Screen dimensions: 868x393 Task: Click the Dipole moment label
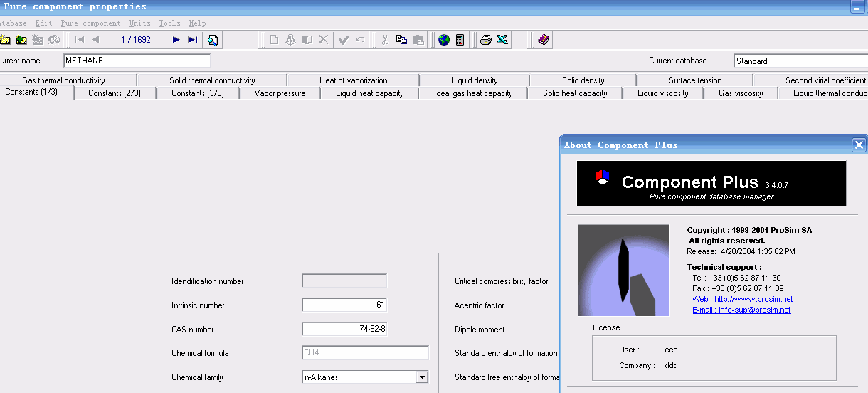pyautogui.click(x=480, y=330)
